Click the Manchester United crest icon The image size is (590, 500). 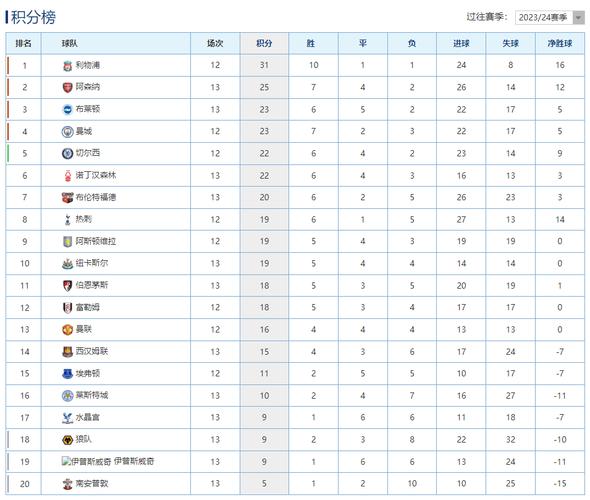[x=67, y=330]
